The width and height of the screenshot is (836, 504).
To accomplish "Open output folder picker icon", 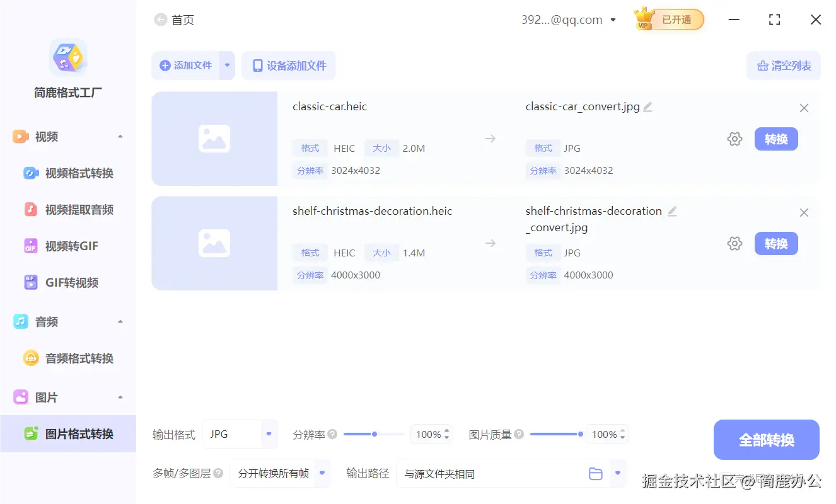I will [596, 474].
